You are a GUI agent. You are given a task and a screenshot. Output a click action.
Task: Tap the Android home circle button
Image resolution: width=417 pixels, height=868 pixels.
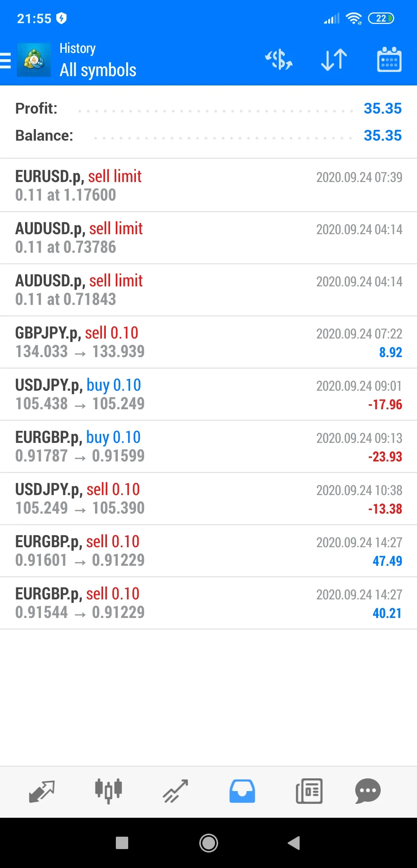(208, 843)
